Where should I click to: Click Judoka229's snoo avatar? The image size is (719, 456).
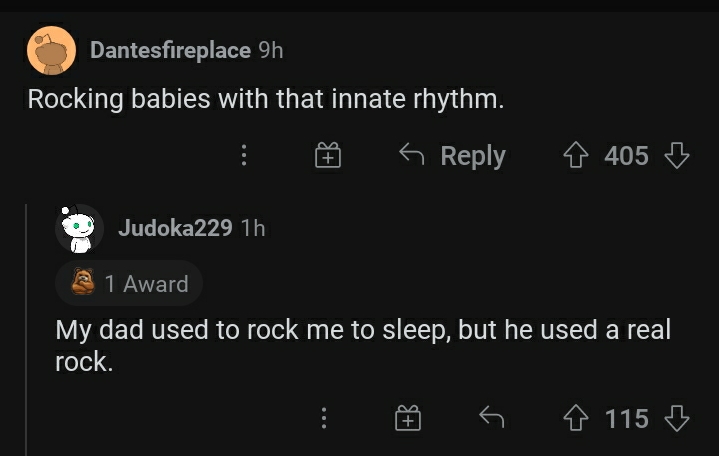pyautogui.click(x=79, y=229)
